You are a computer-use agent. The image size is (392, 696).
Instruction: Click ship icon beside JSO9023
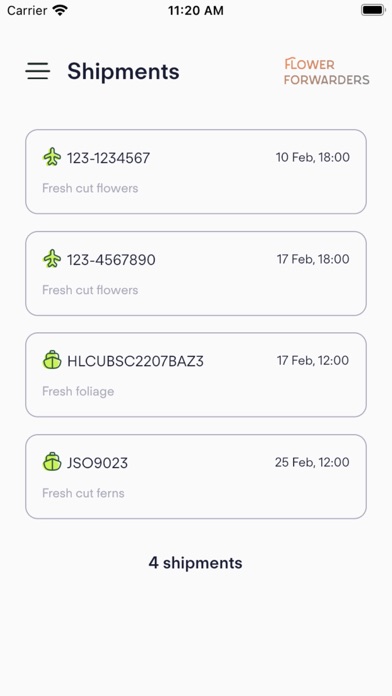point(52,462)
